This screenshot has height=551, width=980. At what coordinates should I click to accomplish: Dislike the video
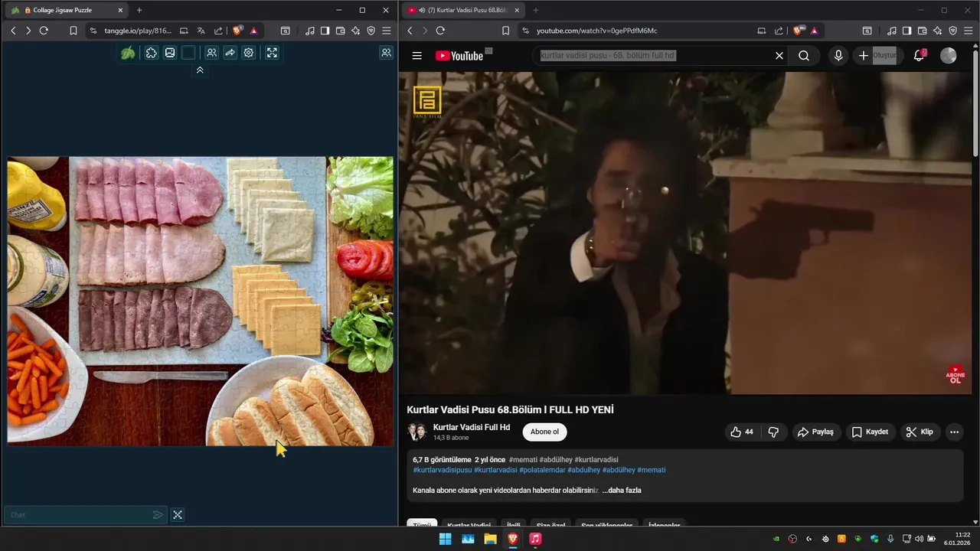coord(773,432)
